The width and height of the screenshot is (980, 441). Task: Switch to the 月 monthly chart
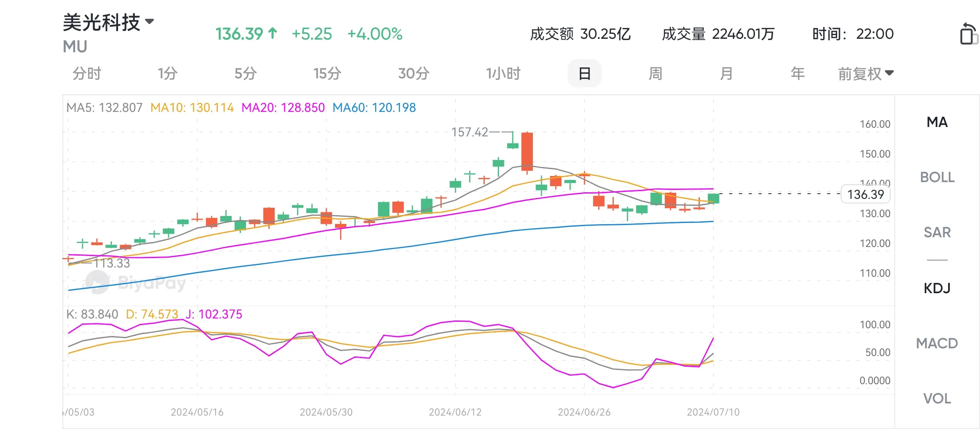click(x=726, y=74)
